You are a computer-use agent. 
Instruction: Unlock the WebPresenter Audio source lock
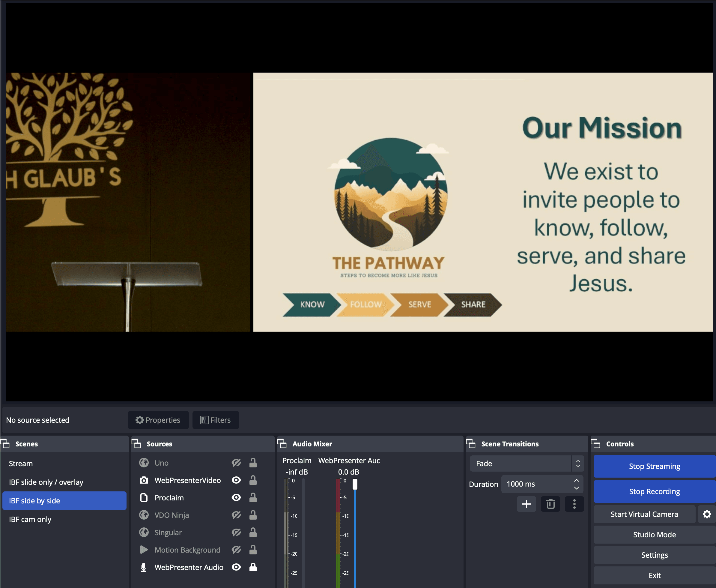pyautogui.click(x=253, y=567)
